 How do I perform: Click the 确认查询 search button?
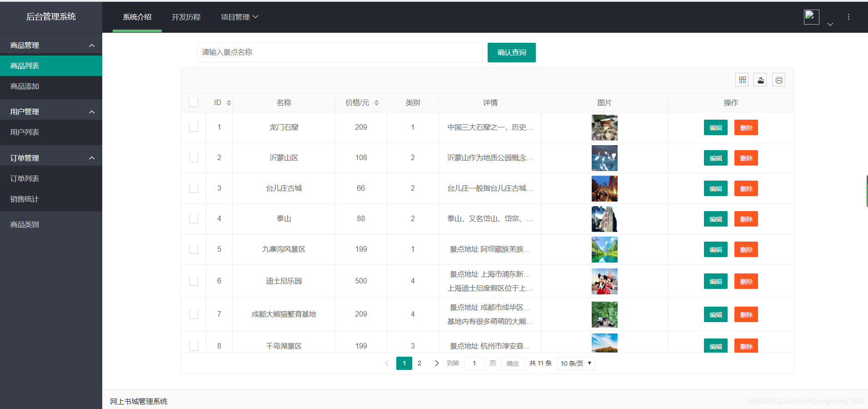pos(512,52)
